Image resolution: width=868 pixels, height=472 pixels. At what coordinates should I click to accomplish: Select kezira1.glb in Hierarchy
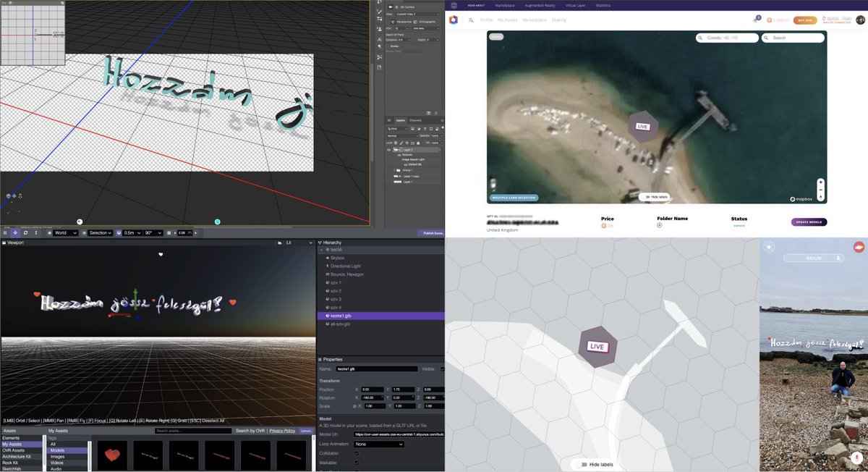(380, 316)
